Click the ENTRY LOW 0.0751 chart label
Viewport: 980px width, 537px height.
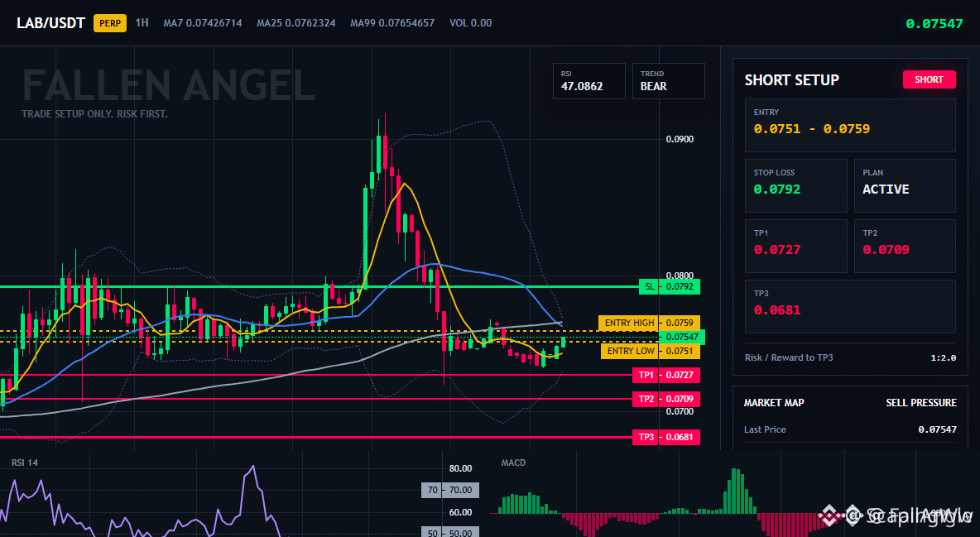coord(650,351)
